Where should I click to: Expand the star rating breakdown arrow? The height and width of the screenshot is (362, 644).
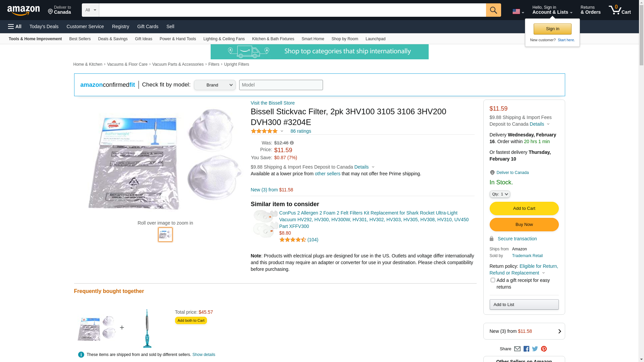pyautogui.click(x=282, y=131)
